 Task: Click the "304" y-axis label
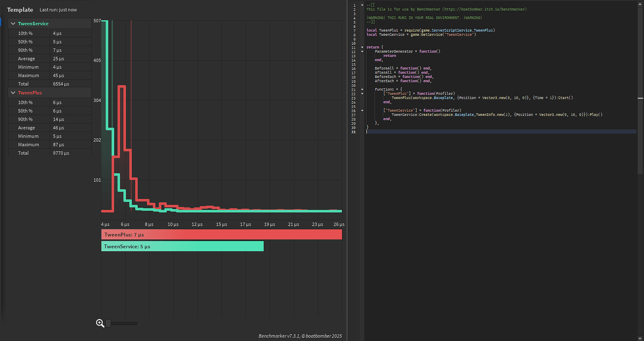click(97, 100)
